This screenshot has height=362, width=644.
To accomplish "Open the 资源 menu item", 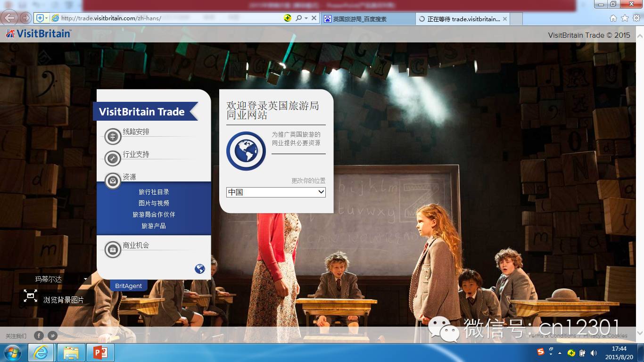I will click(x=130, y=177).
